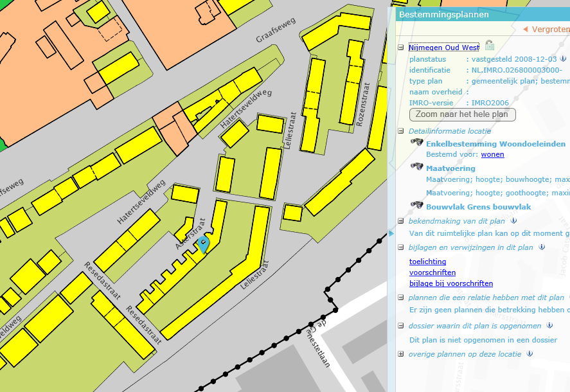Screen dimensions: 570x392
Task: Click the blue location pin marker on map
Action: point(203,244)
